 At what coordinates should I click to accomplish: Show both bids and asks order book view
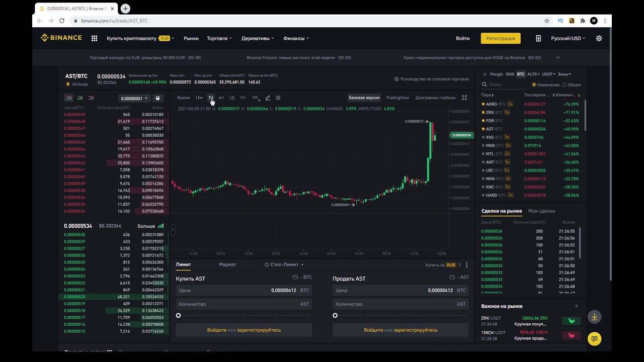[x=68, y=98]
